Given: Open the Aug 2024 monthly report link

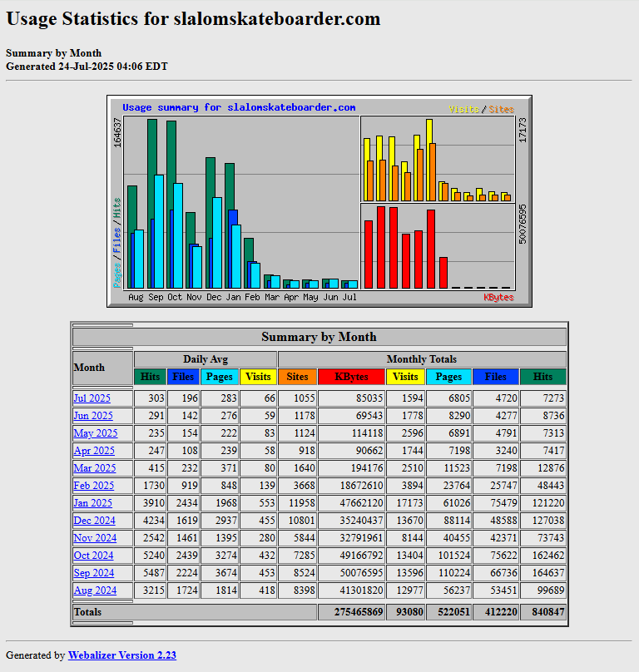Looking at the screenshot, I should click(x=95, y=590).
